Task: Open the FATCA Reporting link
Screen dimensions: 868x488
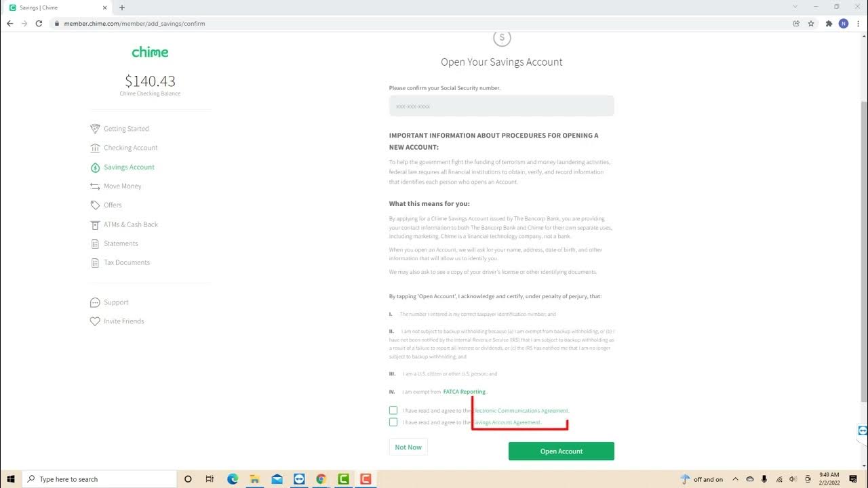Action: 465,392
